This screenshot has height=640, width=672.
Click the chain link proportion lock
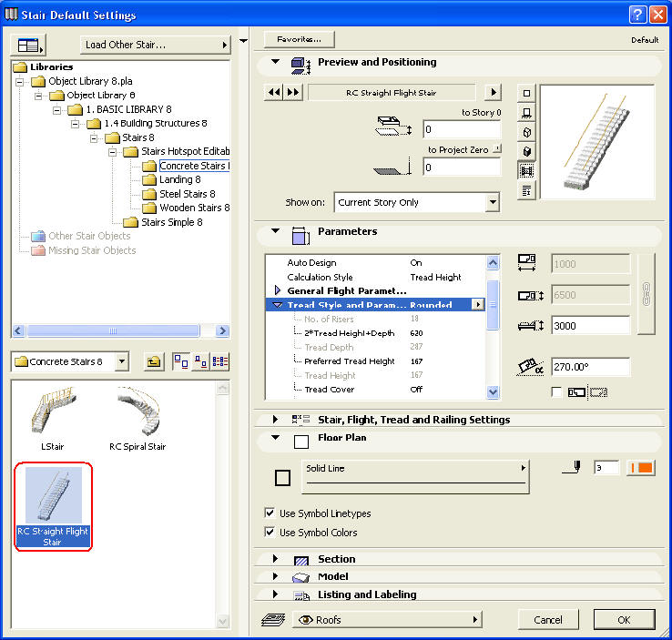(646, 294)
